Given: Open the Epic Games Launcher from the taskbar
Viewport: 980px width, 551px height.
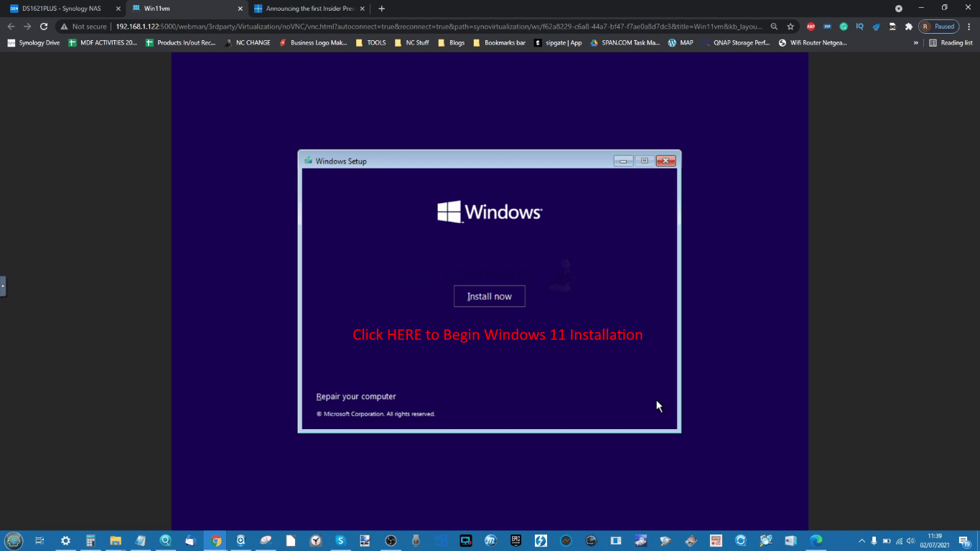Looking at the screenshot, I should point(515,540).
